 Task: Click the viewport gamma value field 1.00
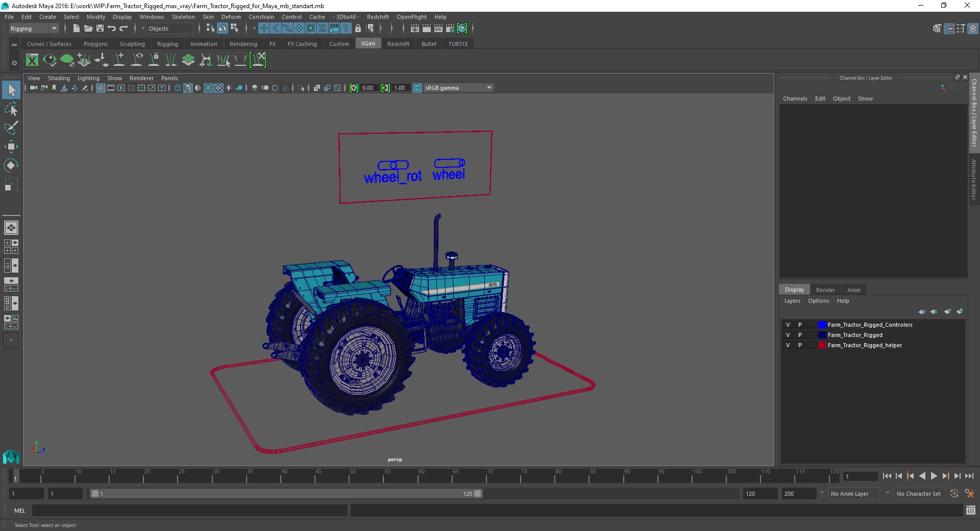400,88
